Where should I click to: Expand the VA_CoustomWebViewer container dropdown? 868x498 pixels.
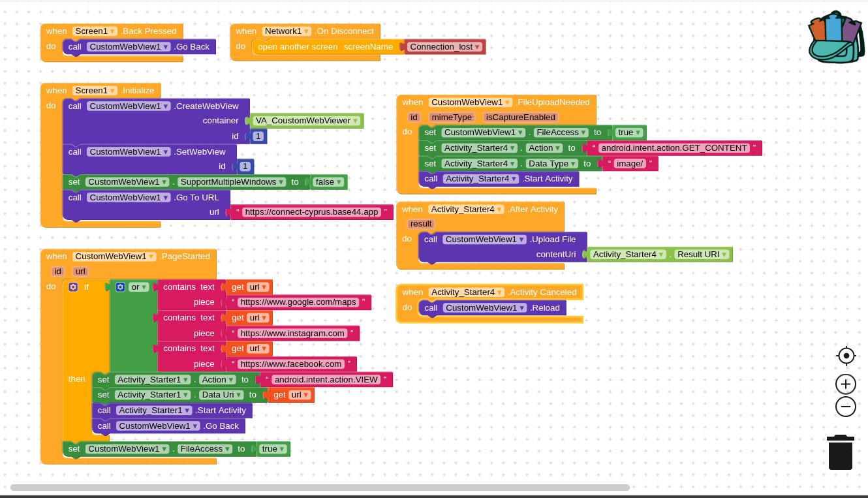(x=356, y=121)
